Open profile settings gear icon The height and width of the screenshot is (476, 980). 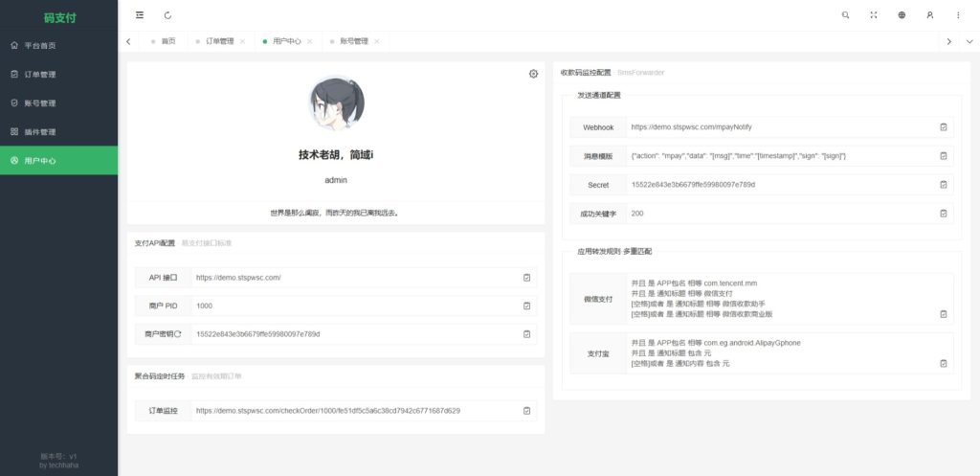tap(533, 74)
